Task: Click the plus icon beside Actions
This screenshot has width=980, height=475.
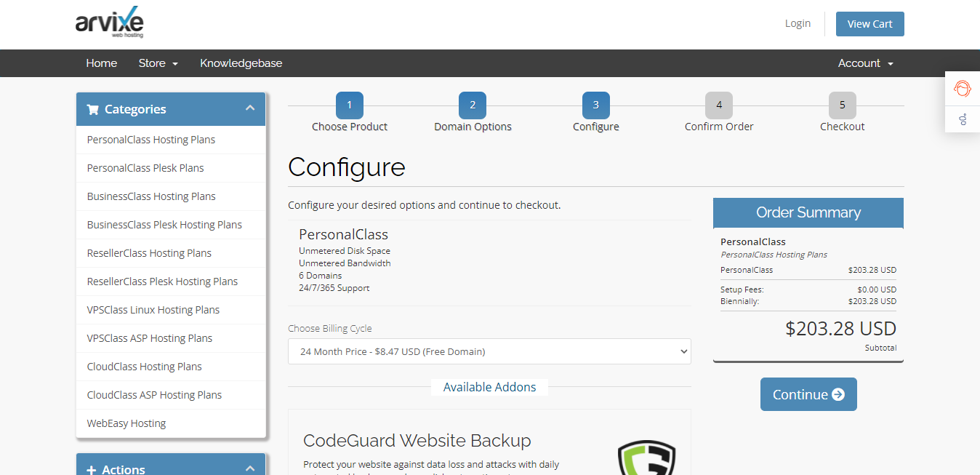Action: pos(92,470)
